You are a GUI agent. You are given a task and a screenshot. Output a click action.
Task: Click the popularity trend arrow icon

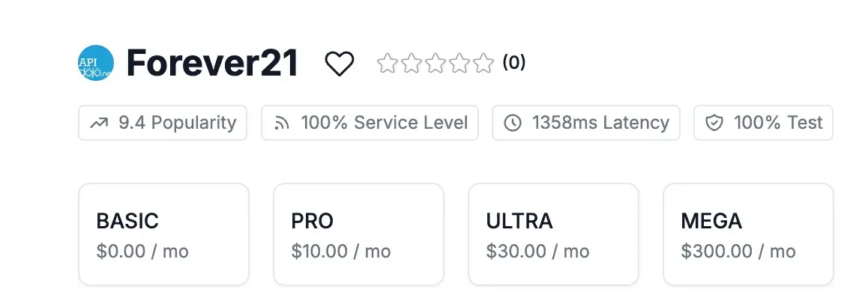click(99, 123)
